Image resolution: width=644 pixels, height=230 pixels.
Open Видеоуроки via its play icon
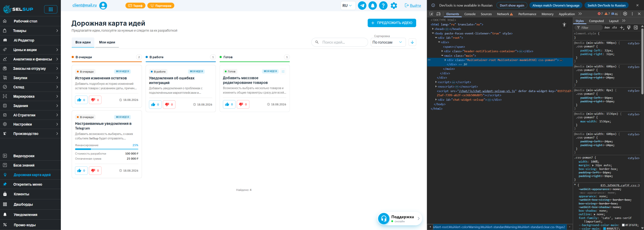point(5,156)
